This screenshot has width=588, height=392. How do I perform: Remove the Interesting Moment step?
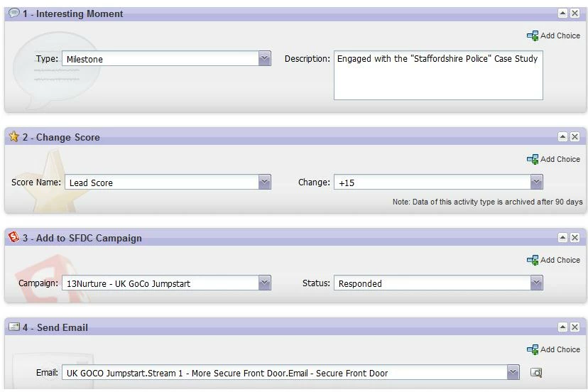click(x=575, y=13)
